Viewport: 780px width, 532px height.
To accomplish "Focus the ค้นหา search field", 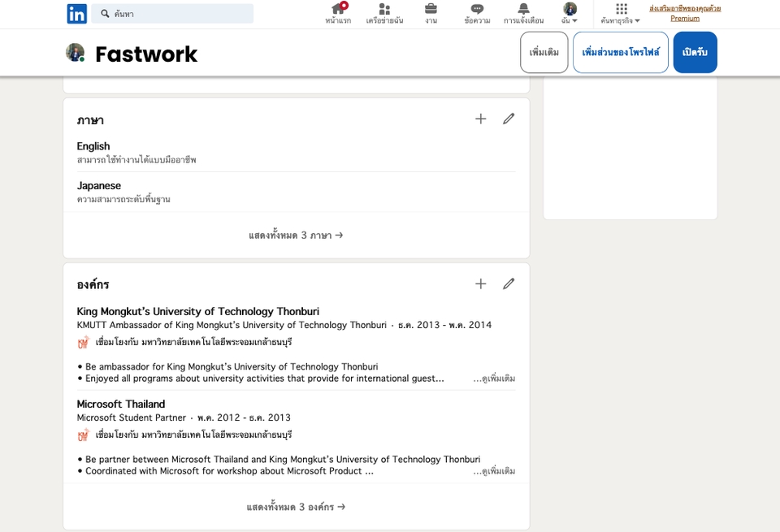I will (172, 14).
